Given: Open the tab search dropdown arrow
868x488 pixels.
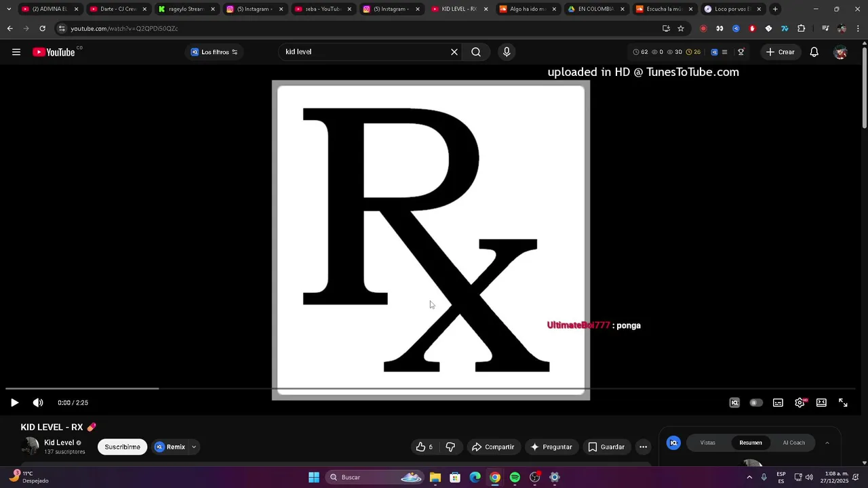Looking at the screenshot, I should point(8,9).
